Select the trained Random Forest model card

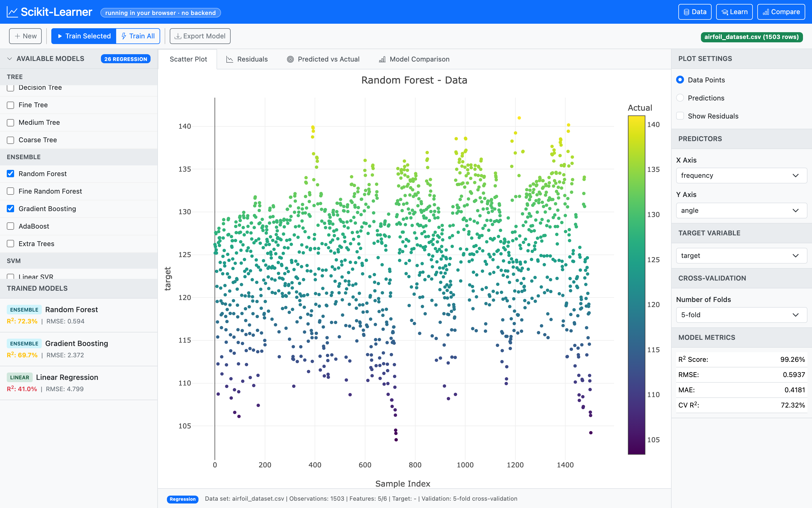(78, 315)
